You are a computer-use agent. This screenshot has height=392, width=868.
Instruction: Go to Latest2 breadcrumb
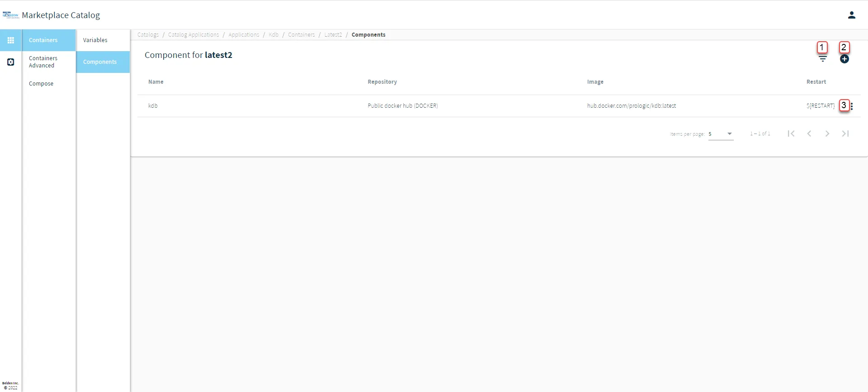[333, 35]
